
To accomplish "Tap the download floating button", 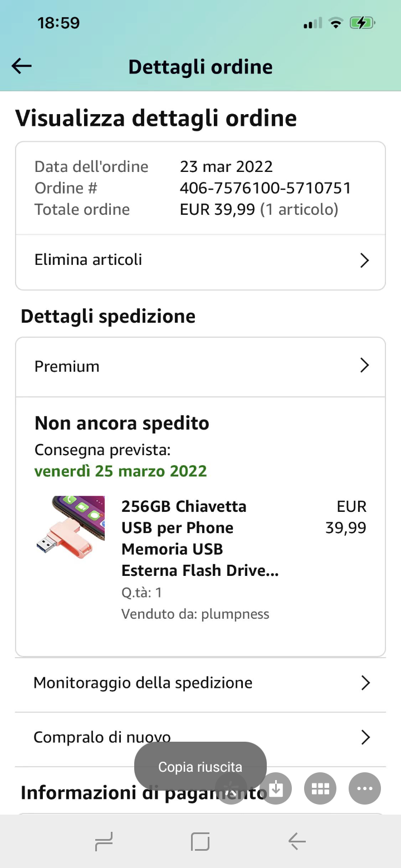I will point(276,788).
